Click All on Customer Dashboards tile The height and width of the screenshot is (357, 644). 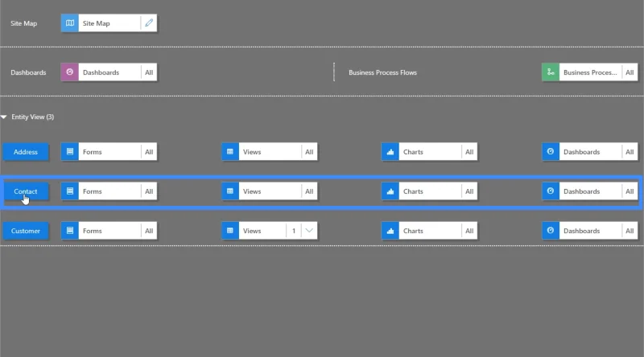click(630, 231)
